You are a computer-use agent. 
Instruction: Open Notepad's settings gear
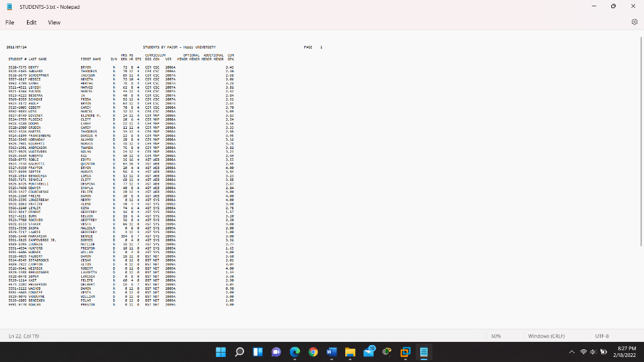tap(635, 21)
